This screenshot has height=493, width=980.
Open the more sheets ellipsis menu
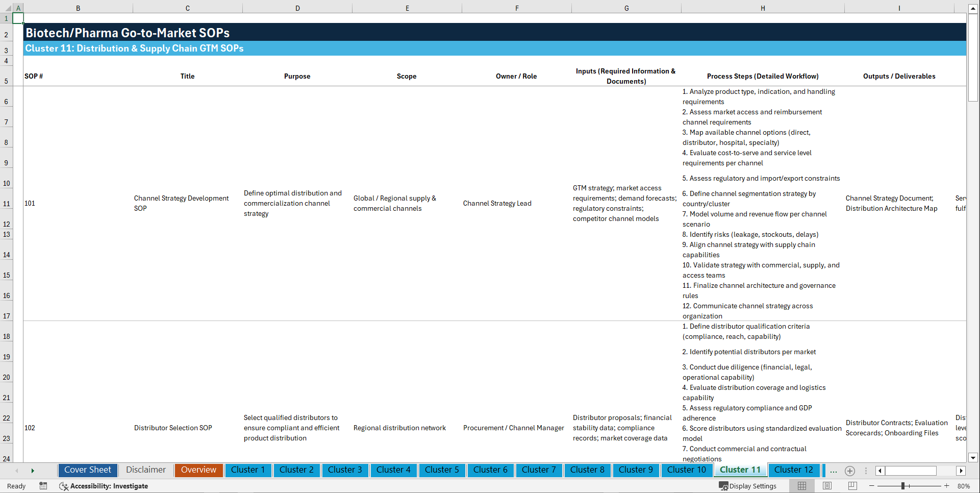click(x=834, y=471)
